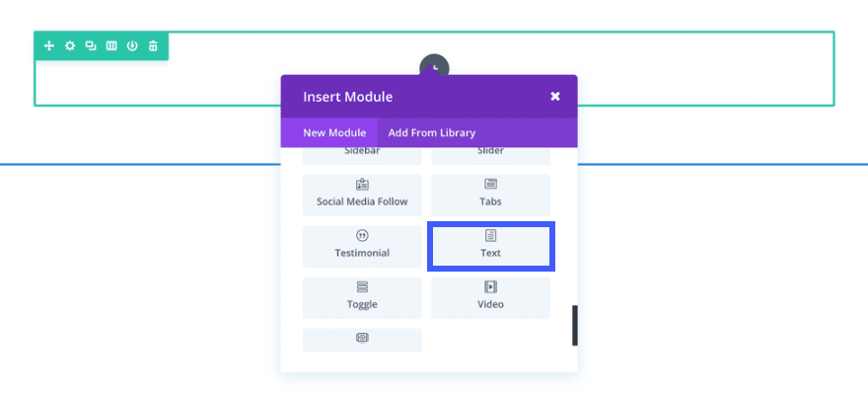Pick the Text module

coord(490,246)
